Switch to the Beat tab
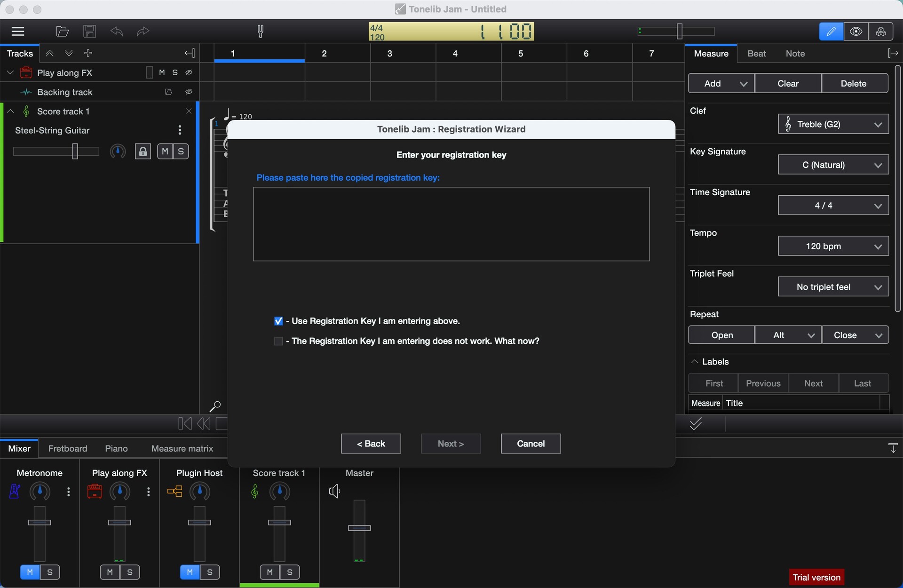The image size is (903, 588). 757,54
